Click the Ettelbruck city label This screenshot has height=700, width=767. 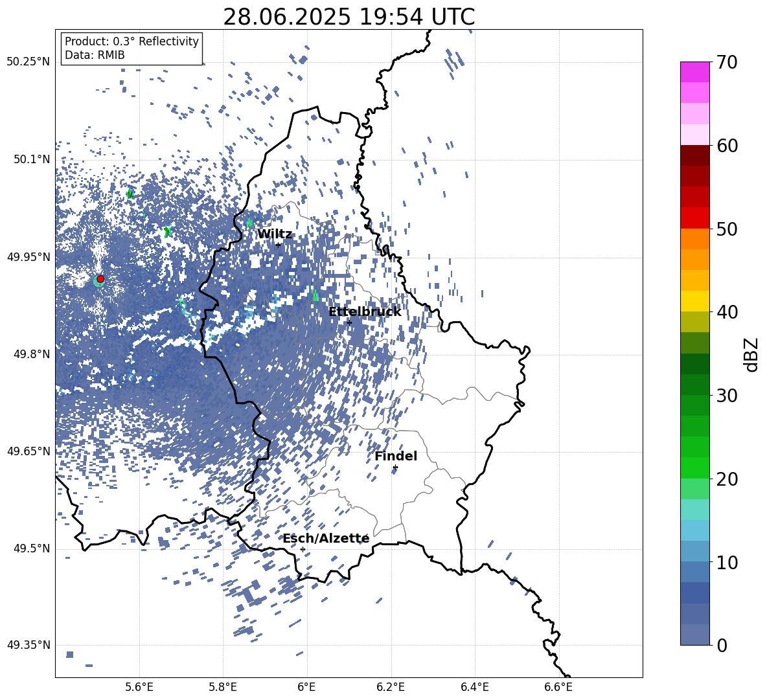(x=365, y=312)
